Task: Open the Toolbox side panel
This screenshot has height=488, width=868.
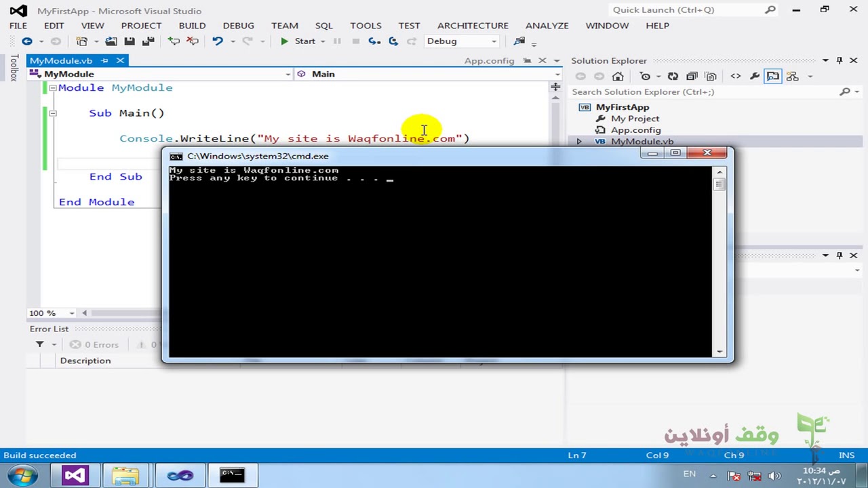Action: tap(14, 68)
